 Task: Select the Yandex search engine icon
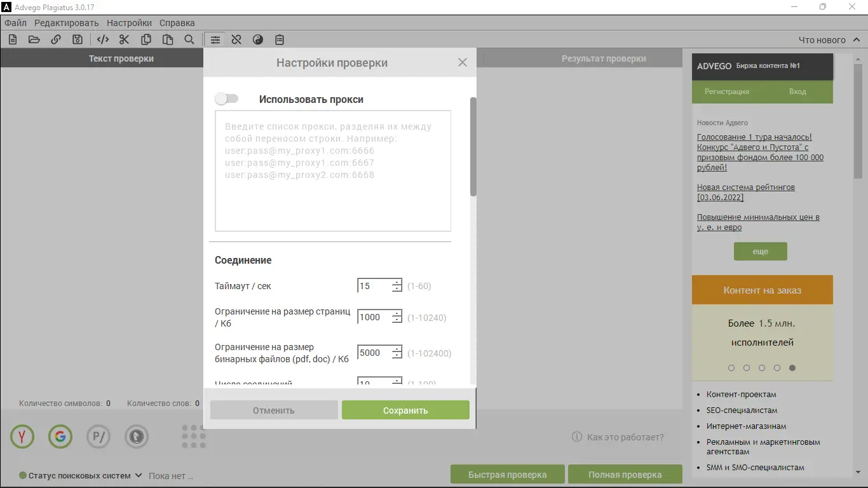22,436
